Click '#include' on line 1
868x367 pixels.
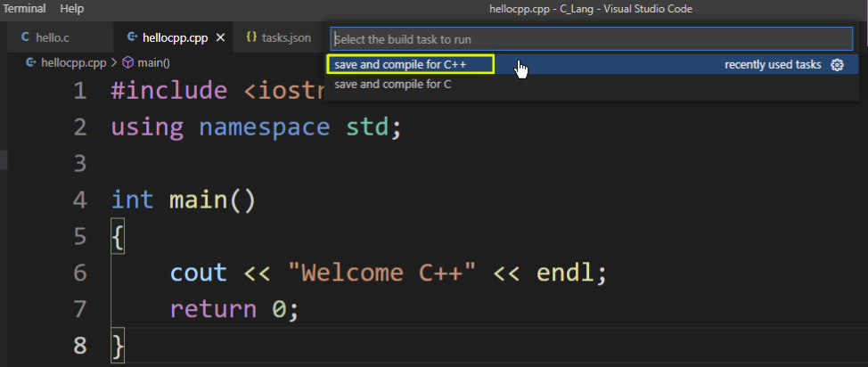[x=168, y=91]
